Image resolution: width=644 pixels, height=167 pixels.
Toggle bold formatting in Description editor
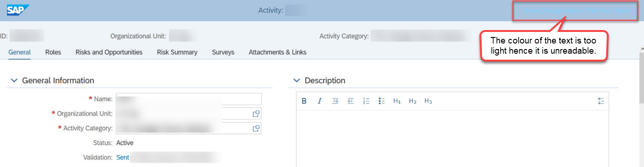click(304, 101)
